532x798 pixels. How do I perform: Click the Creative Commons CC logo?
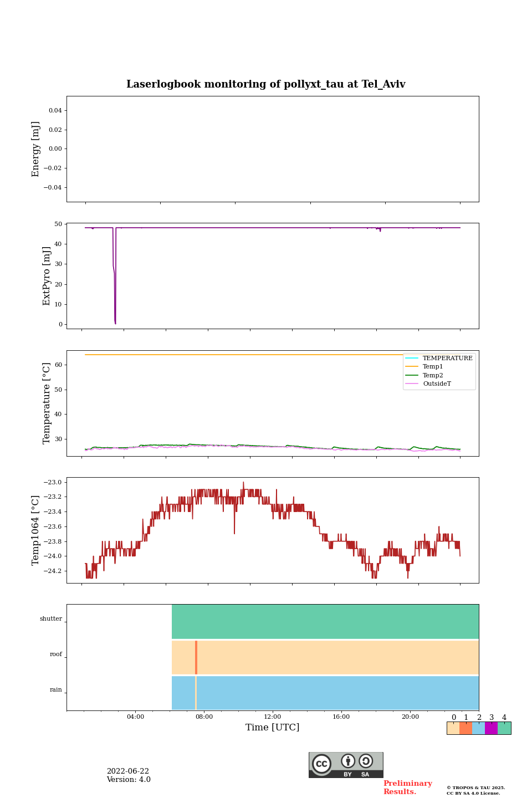tap(321, 764)
